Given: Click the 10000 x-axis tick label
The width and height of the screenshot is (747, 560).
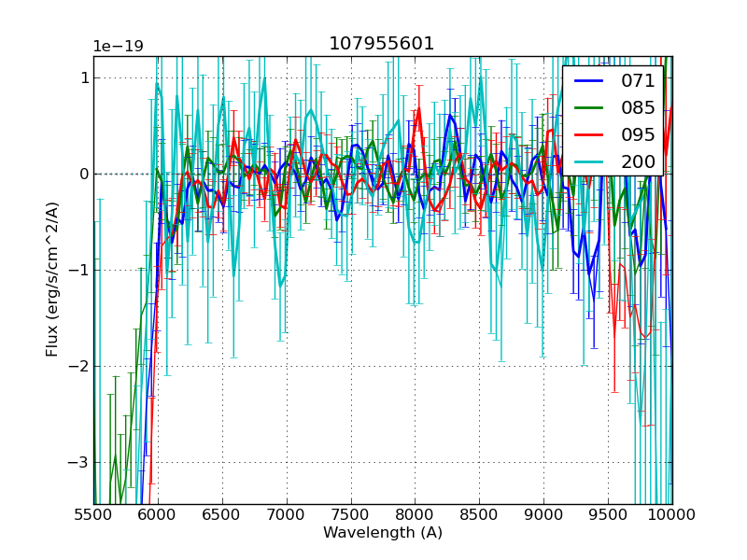Looking at the screenshot, I should [672, 515].
